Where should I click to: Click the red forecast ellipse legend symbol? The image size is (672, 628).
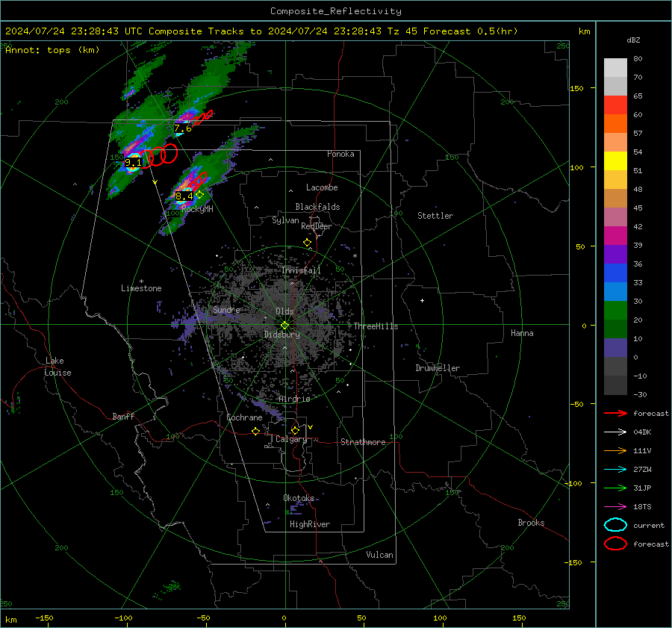point(615,544)
